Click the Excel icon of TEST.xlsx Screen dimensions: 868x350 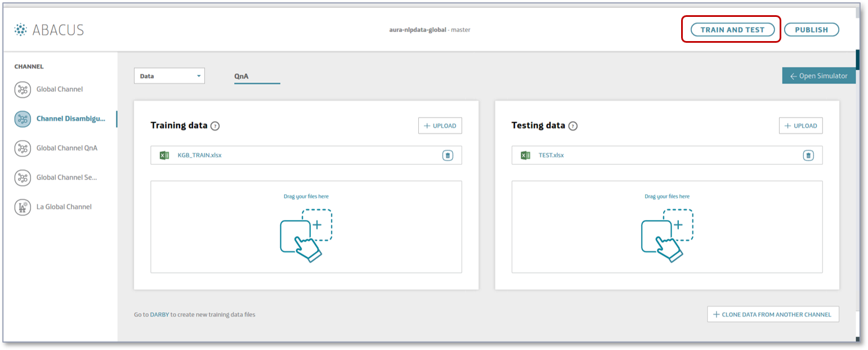pyautogui.click(x=525, y=155)
